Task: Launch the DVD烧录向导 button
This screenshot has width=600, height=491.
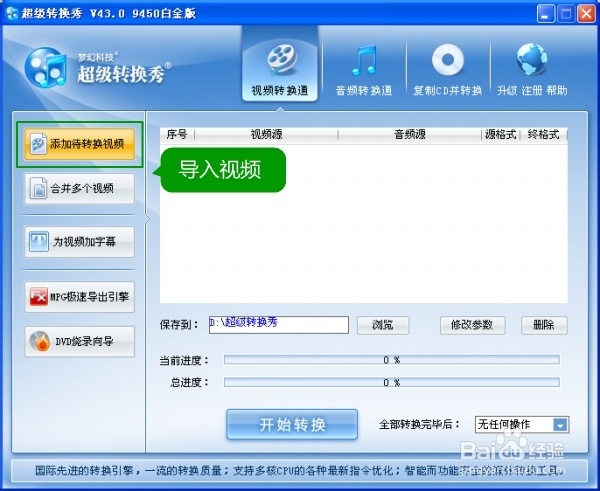Action: [80, 341]
